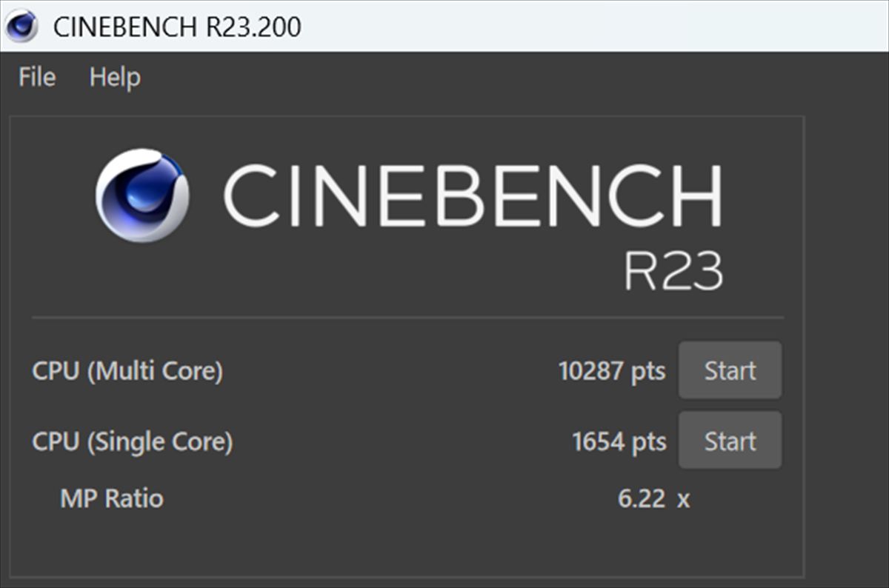Image resolution: width=889 pixels, height=588 pixels.
Task: Click the 6.22 MP Ratio value
Action: pyautogui.click(x=642, y=498)
